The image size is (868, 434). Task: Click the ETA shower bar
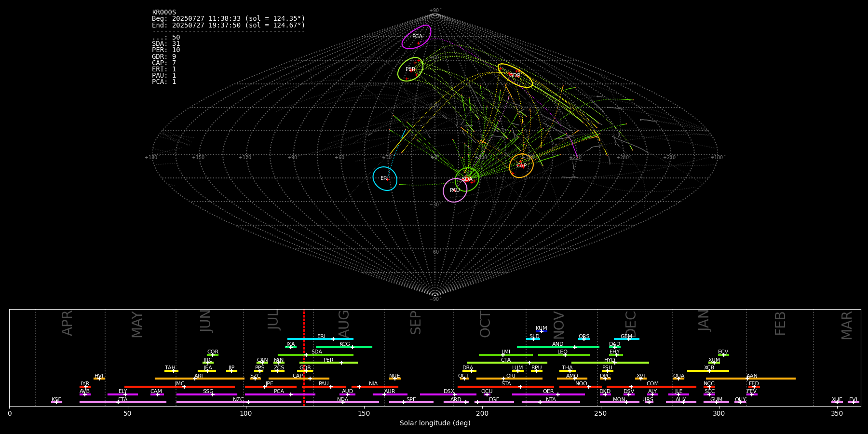pos(123,402)
